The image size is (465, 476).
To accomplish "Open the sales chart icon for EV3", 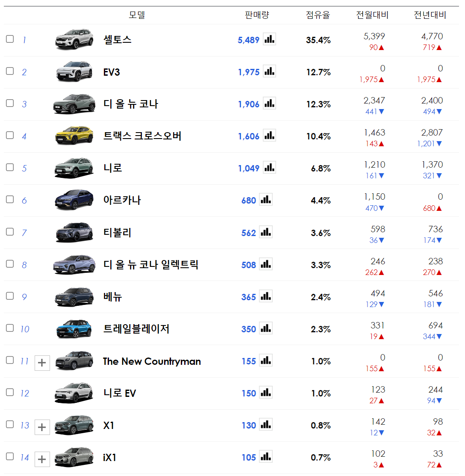I will (x=269, y=71).
